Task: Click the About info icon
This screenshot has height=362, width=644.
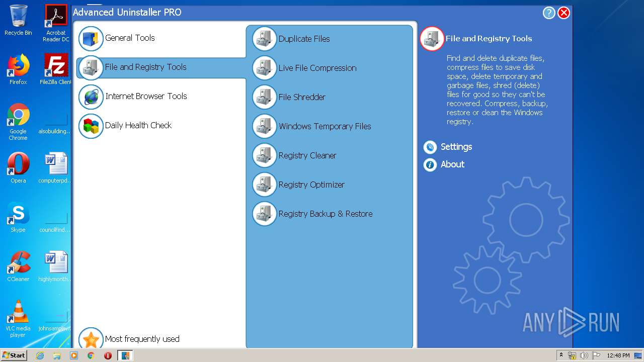Action: click(430, 164)
